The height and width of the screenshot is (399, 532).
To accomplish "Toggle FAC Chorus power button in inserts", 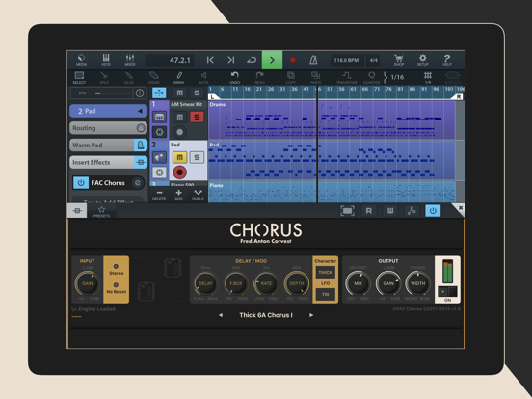I will pyautogui.click(x=81, y=183).
